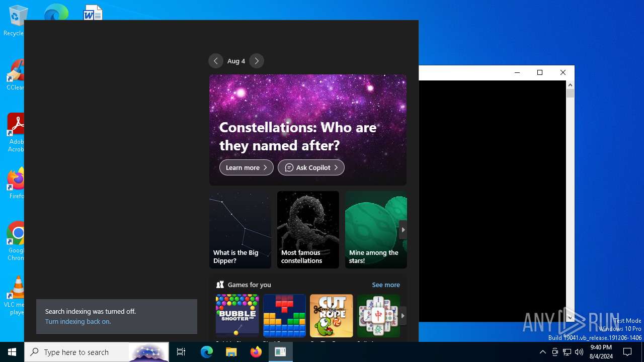The height and width of the screenshot is (362, 644).
Task: Open the search highlights image in search box
Action: [x=148, y=352]
